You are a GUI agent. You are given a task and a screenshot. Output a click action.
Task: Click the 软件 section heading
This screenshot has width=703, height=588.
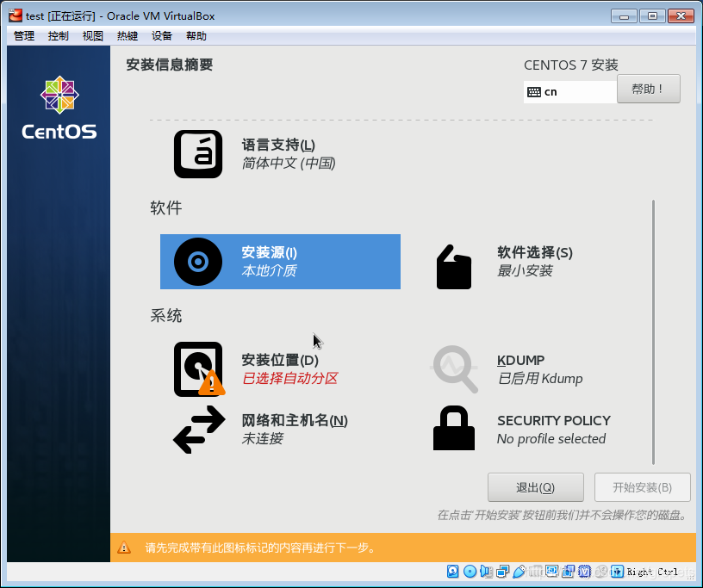point(166,208)
